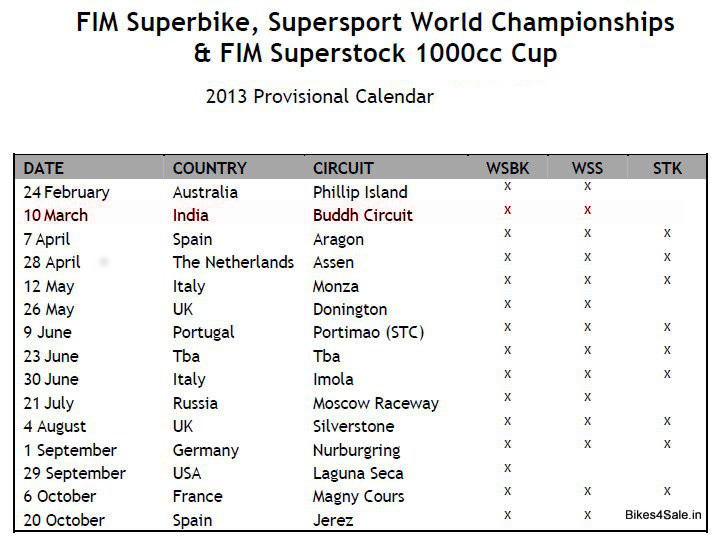The image size is (720, 537).
Task: Click the 2013 Provisional Calendar subtitle
Action: point(319,97)
